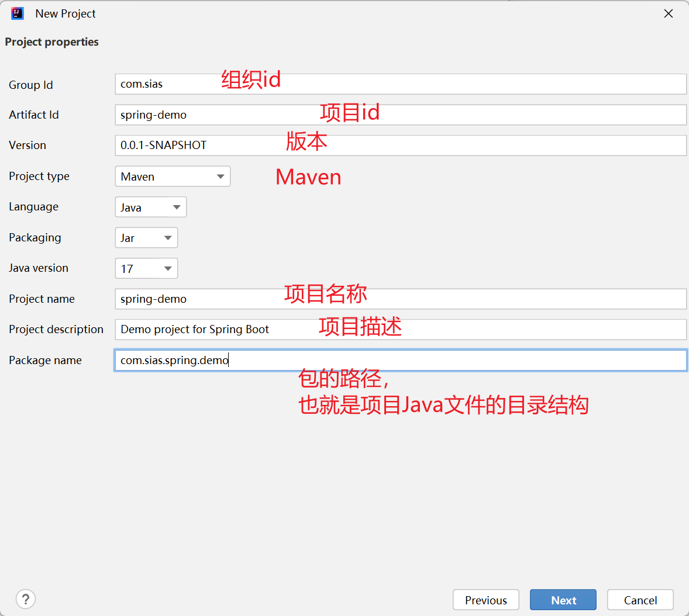Click the Project description field
This screenshot has width=689, height=616.
click(400, 329)
